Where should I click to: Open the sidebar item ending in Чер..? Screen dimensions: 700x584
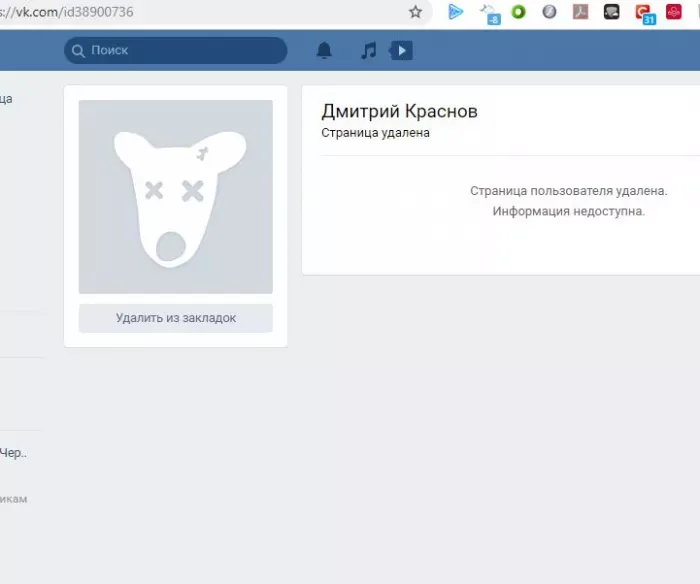(13, 453)
